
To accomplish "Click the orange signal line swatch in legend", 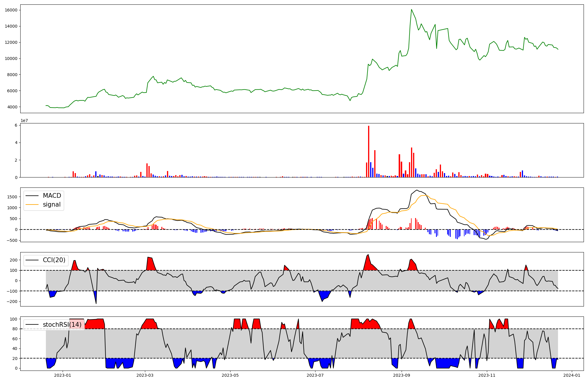I will pyautogui.click(x=32, y=205).
